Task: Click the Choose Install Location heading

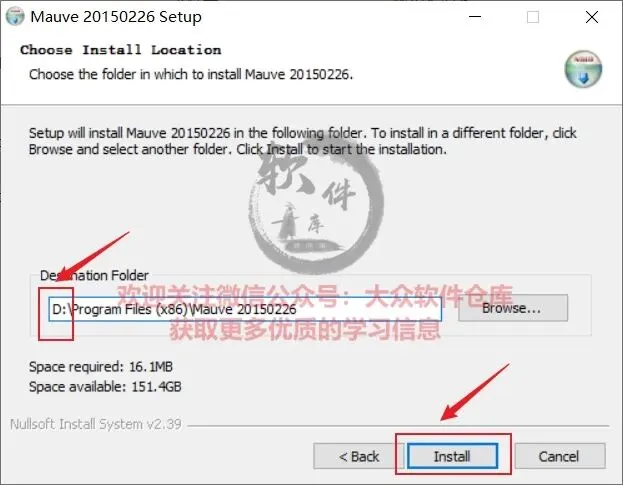Action: [120, 50]
